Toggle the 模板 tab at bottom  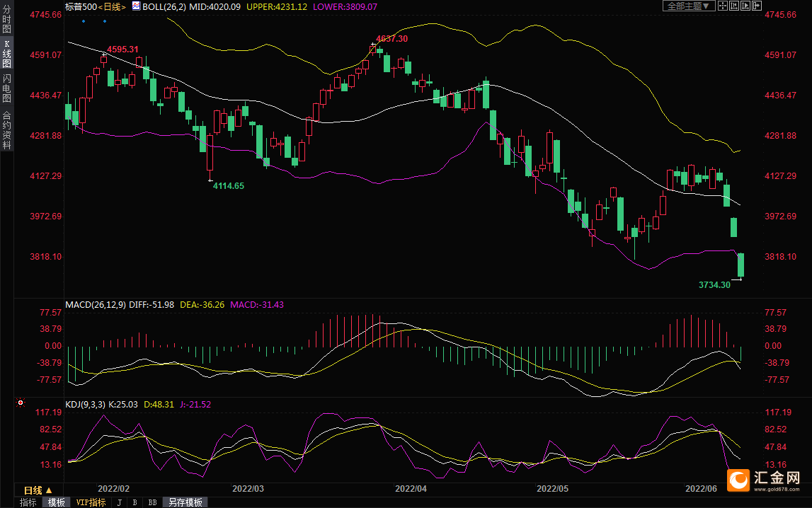tap(56, 502)
